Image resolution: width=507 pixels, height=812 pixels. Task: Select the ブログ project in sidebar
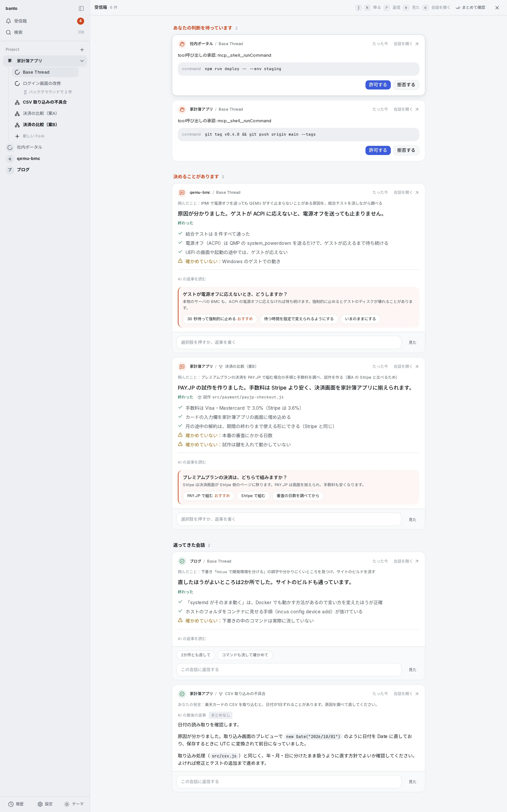45,170
